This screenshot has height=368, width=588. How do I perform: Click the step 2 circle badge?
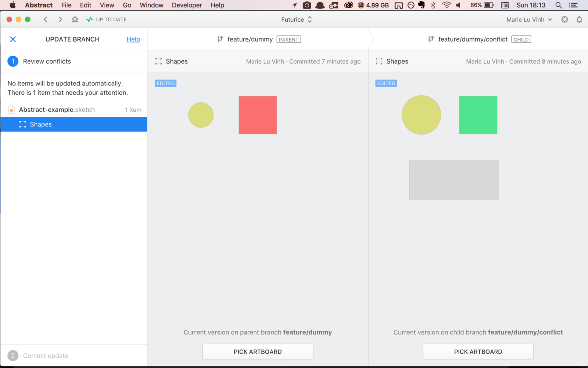pyautogui.click(x=13, y=356)
